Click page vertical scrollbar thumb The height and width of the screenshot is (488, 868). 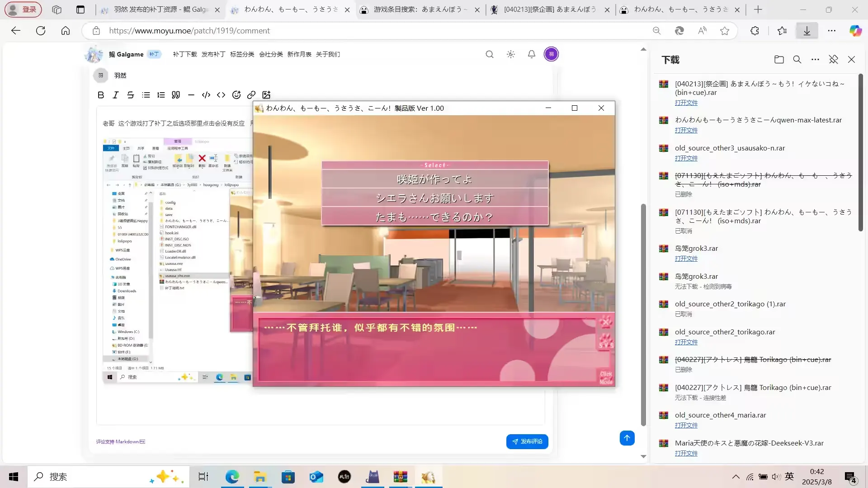click(643, 315)
